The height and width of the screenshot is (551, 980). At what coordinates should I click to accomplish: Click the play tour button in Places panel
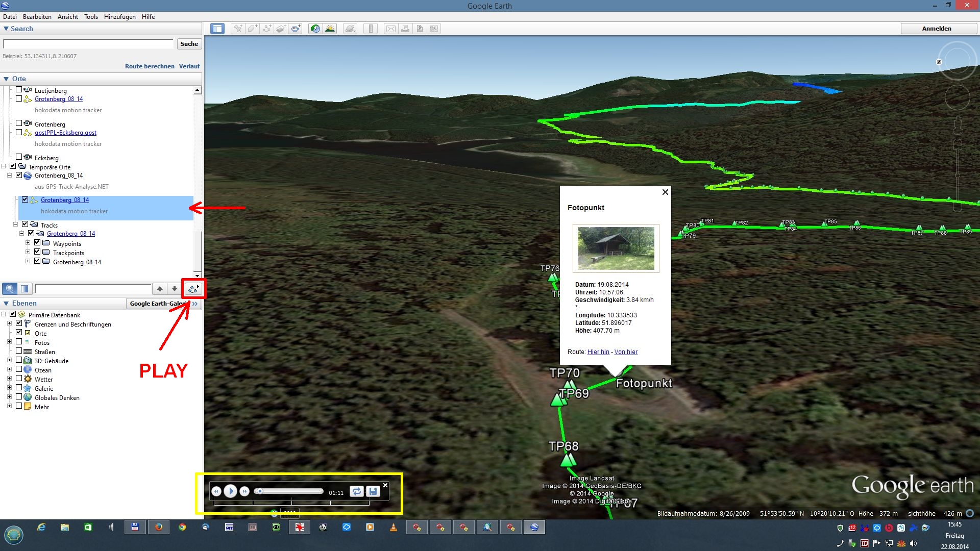click(x=193, y=289)
